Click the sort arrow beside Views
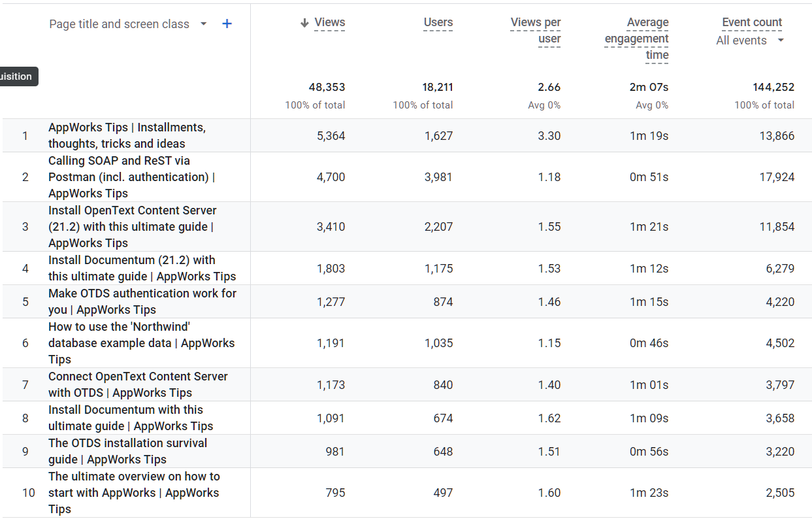The height and width of the screenshot is (521, 812). point(304,23)
